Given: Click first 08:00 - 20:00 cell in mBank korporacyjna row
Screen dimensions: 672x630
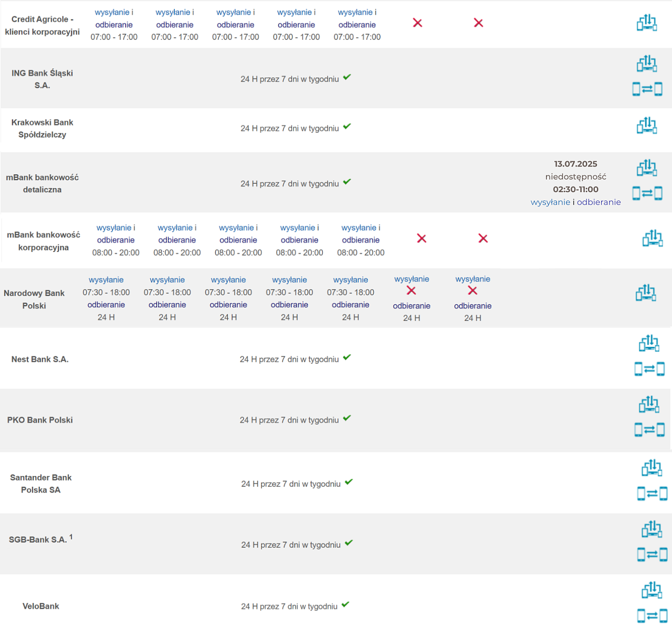Looking at the screenshot, I should point(116,253).
